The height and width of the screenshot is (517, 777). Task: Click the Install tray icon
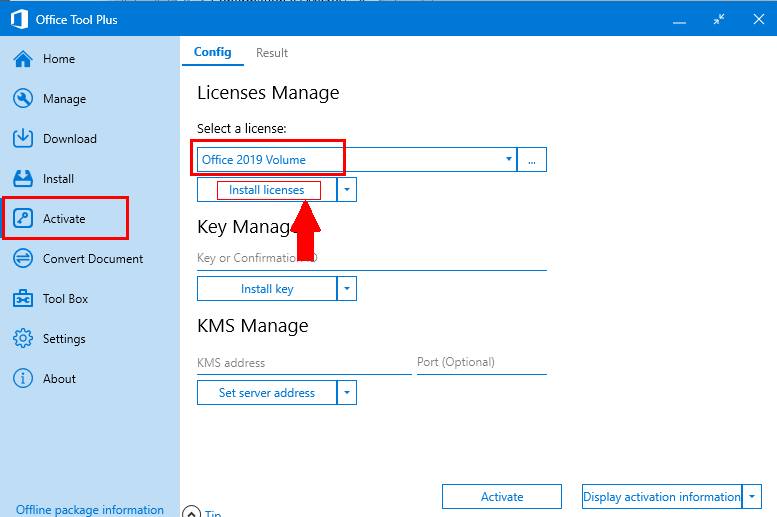pyautogui.click(x=23, y=178)
